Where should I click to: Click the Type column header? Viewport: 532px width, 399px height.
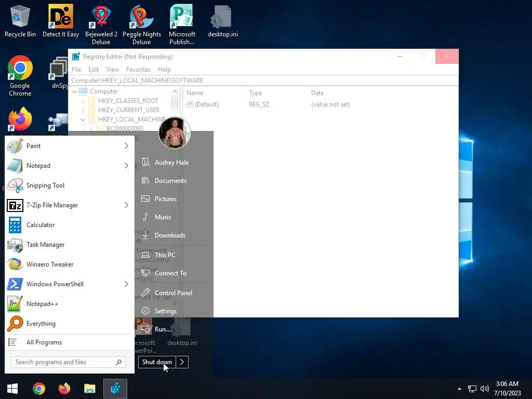(x=255, y=93)
